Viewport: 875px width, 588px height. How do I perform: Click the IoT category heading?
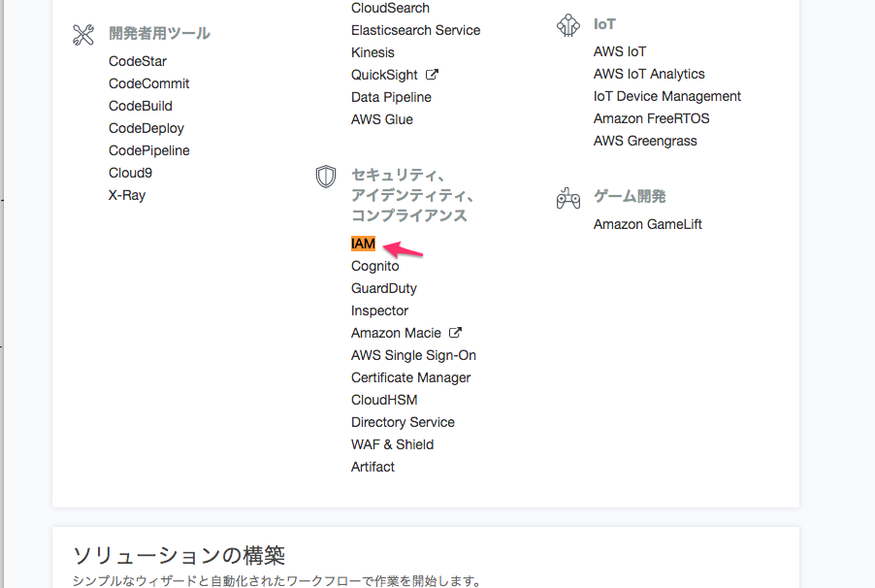604,24
